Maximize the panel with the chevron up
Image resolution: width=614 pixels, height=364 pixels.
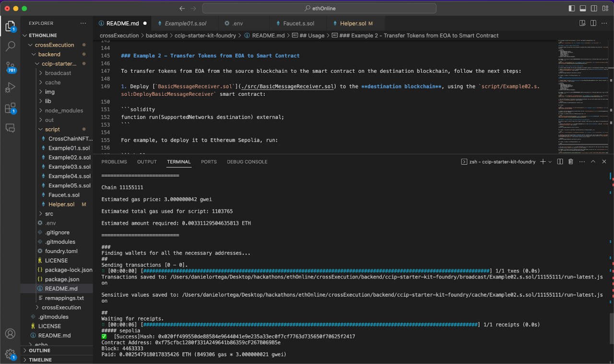tap(593, 162)
